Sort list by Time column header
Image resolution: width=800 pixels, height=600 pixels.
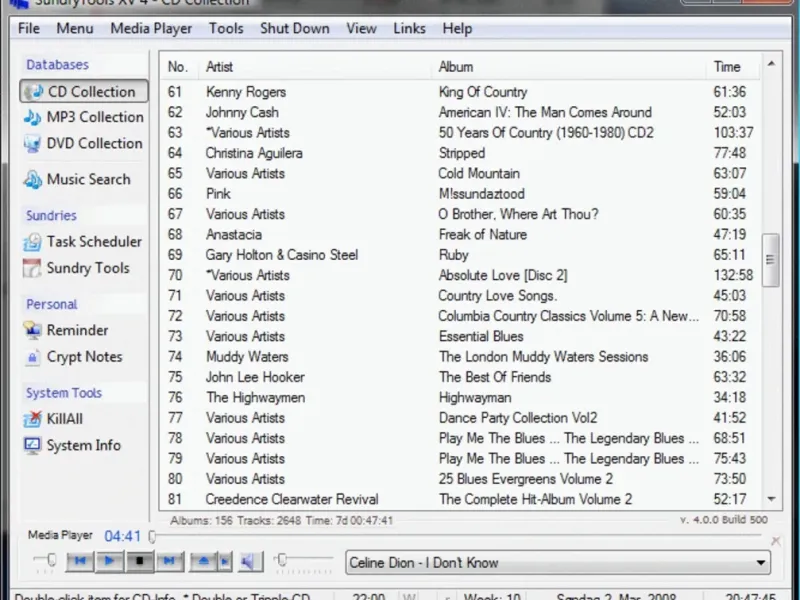tap(733, 67)
